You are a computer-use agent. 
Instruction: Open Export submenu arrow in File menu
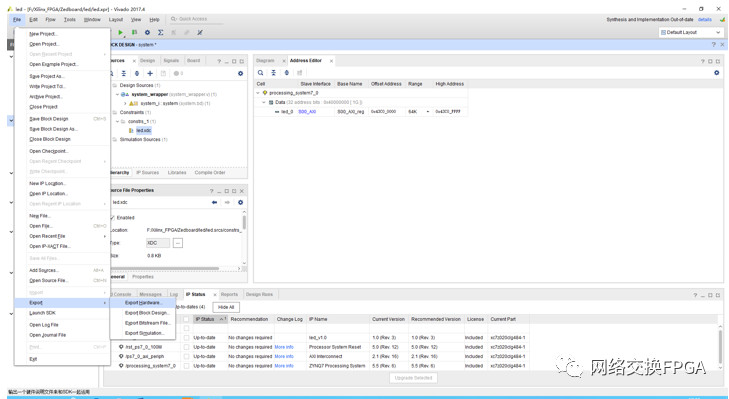pos(105,303)
